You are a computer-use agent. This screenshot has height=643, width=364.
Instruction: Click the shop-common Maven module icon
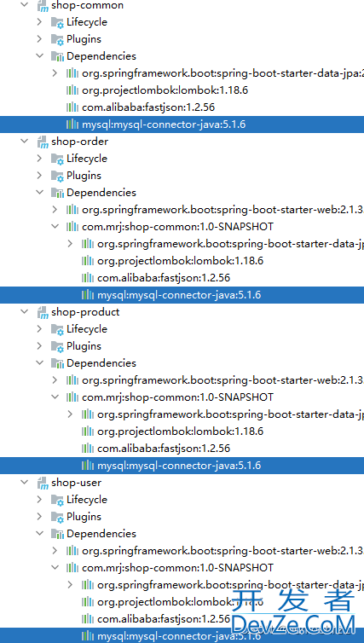pyautogui.click(x=43, y=6)
